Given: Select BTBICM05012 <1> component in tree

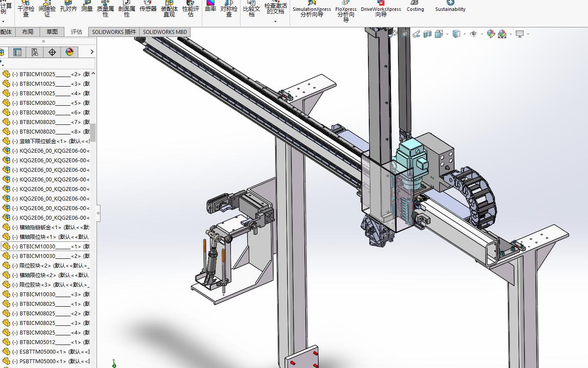Looking at the screenshot, I should point(47,342).
